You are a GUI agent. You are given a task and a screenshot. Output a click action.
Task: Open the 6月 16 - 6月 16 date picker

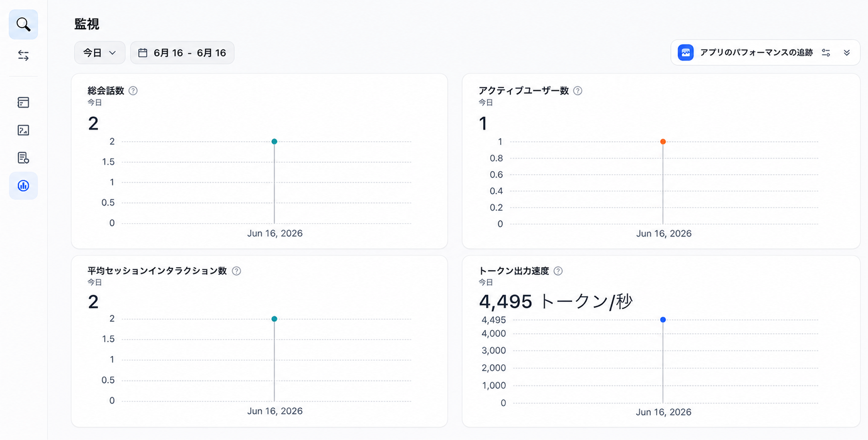pyautogui.click(x=182, y=53)
